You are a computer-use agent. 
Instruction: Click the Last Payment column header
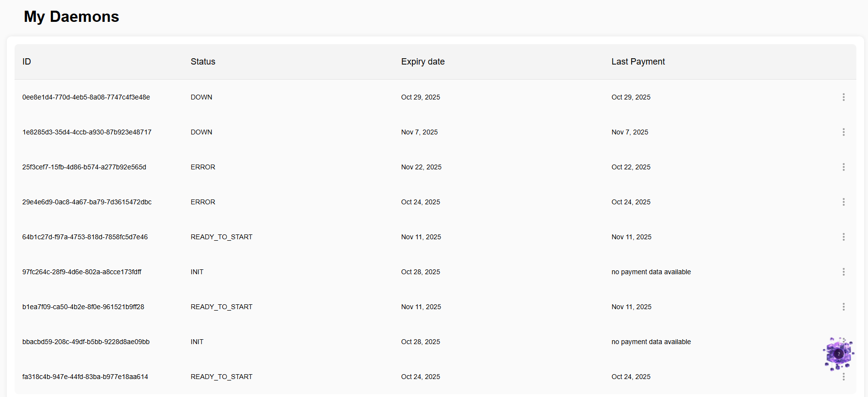[x=638, y=62]
